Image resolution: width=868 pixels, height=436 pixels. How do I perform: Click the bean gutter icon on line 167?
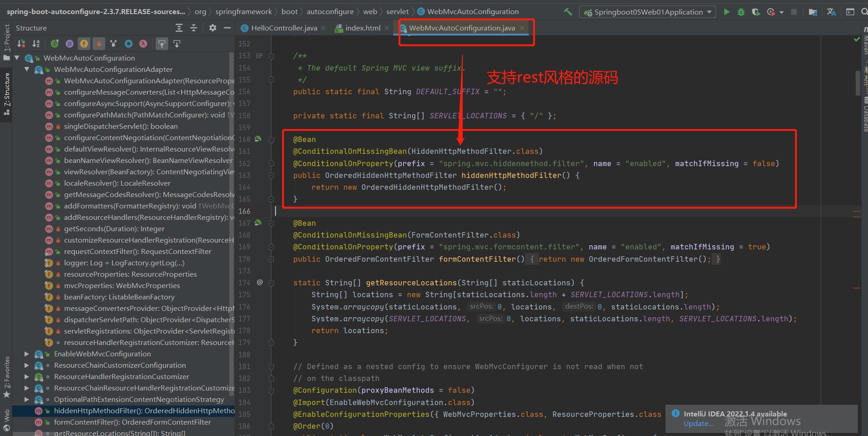[x=258, y=223]
